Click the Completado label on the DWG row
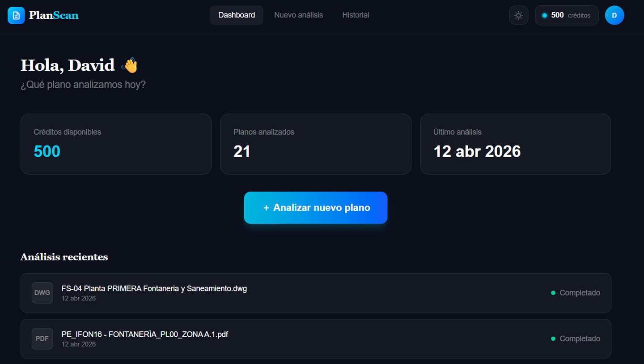Image resolution: width=644 pixels, height=364 pixels. coord(580,293)
